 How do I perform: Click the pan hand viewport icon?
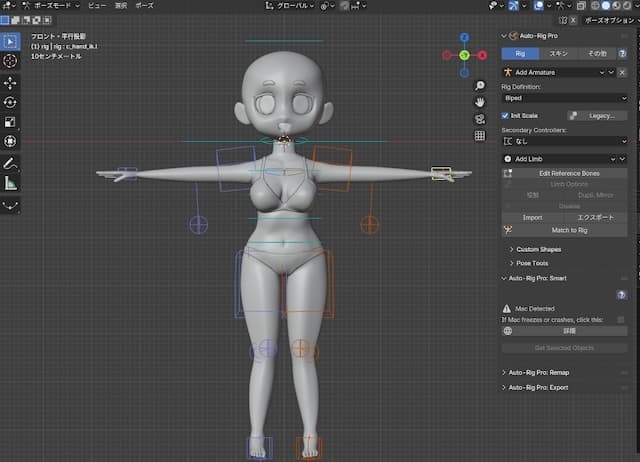pyautogui.click(x=480, y=102)
